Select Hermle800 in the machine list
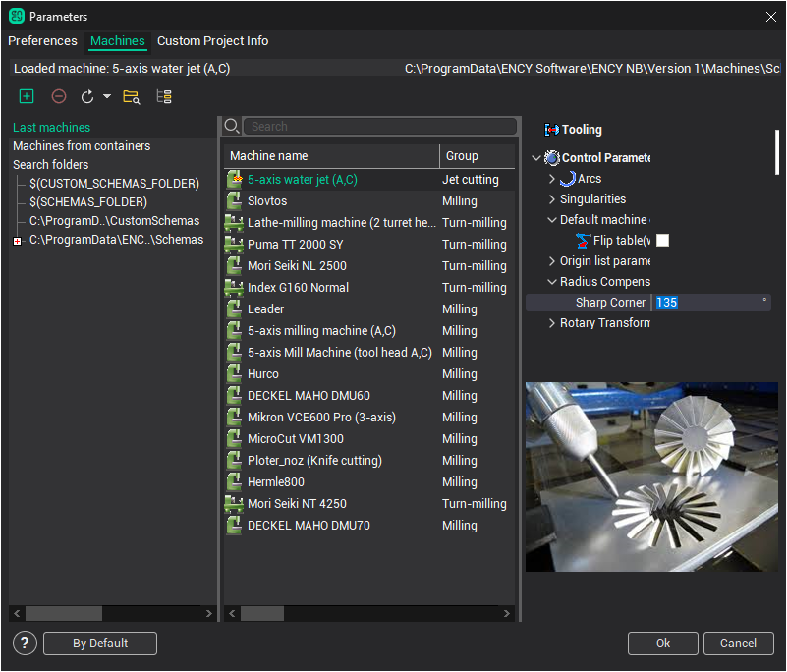The width and height of the screenshot is (787, 672). coord(276,482)
